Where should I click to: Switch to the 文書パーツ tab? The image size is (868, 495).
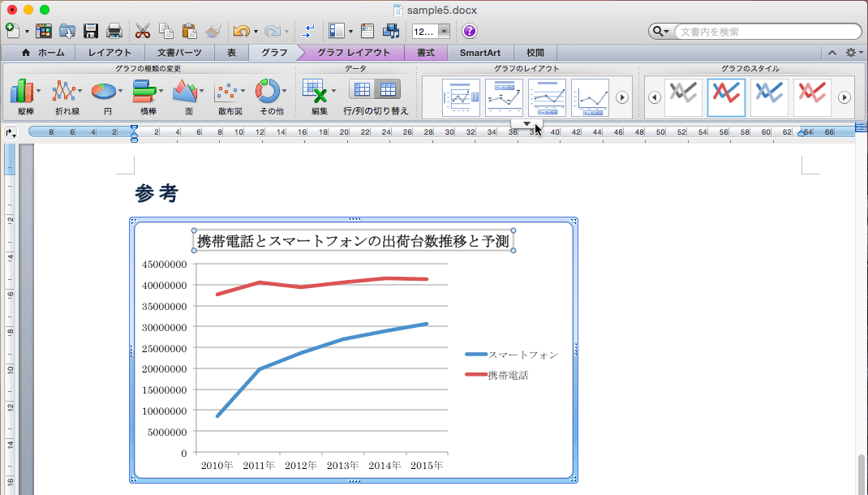(179, 53)
